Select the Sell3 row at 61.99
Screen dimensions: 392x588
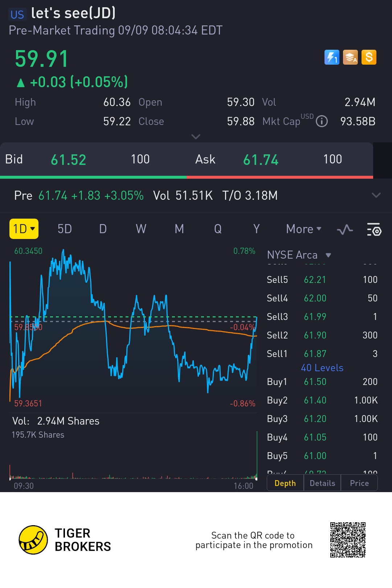coord(322,317)
